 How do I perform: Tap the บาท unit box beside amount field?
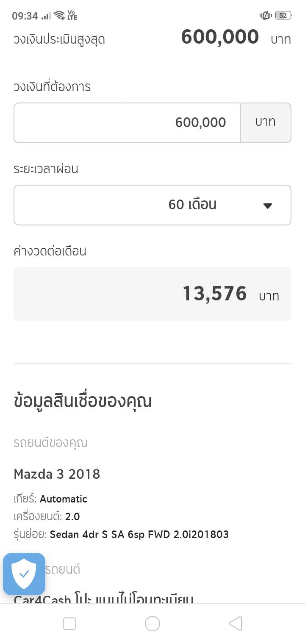pyautogui.click(x=266, y=123)
